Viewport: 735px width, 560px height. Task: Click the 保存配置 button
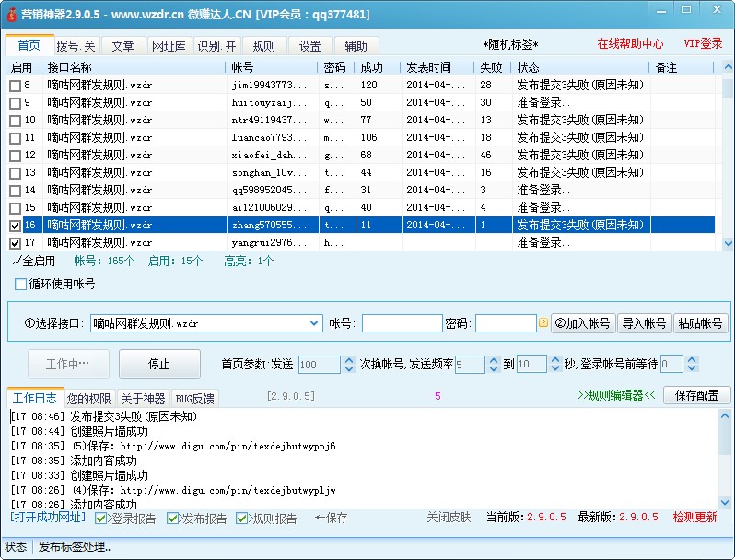(x=696, y=395)
